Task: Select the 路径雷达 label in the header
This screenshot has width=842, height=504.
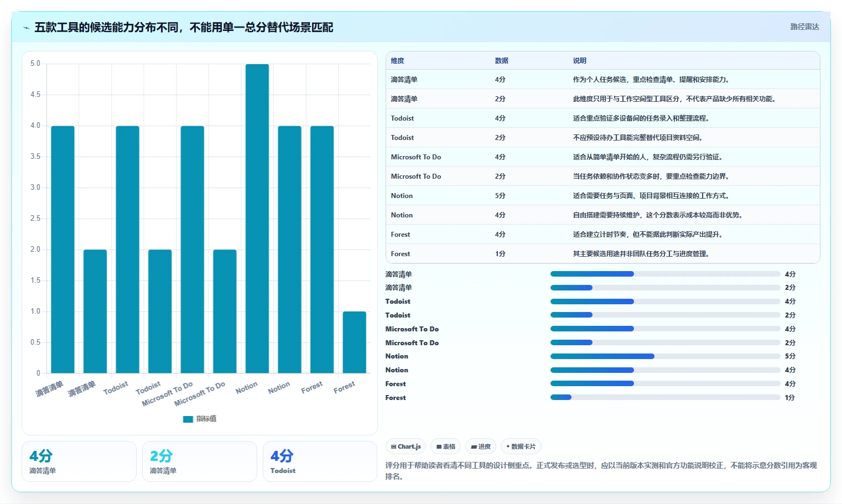Action: (804, 27)
